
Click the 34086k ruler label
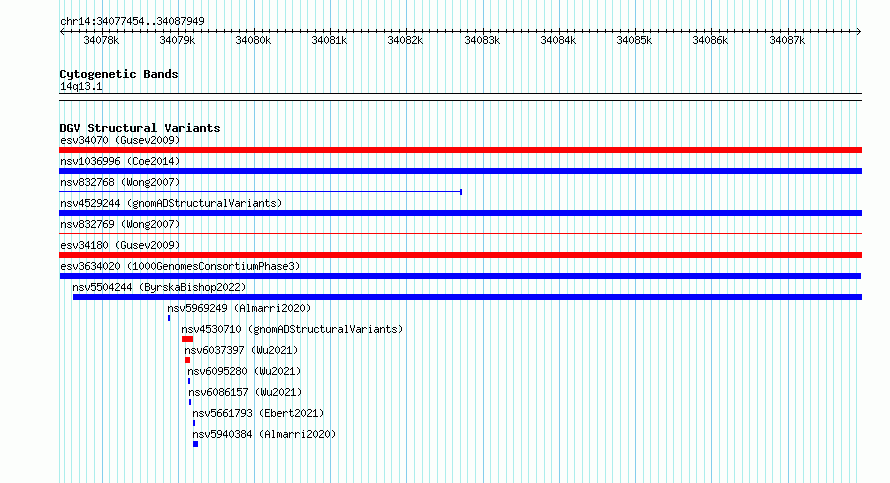710,40
